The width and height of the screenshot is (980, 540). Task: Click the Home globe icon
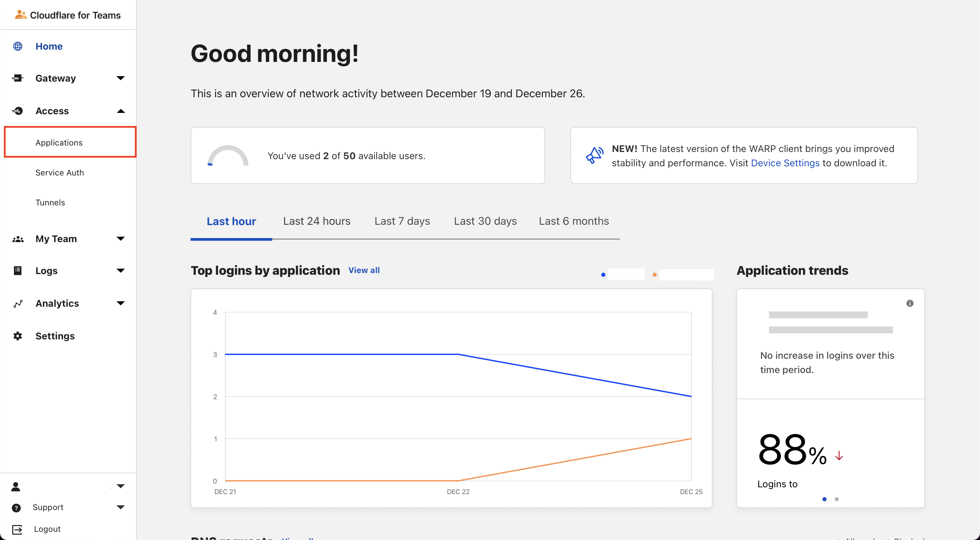[17, 46]
